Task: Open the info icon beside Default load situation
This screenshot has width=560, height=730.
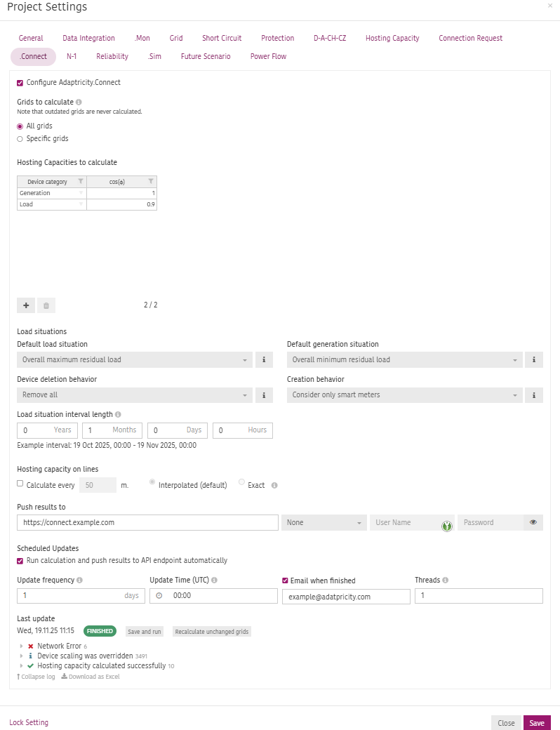Action: 264,359
